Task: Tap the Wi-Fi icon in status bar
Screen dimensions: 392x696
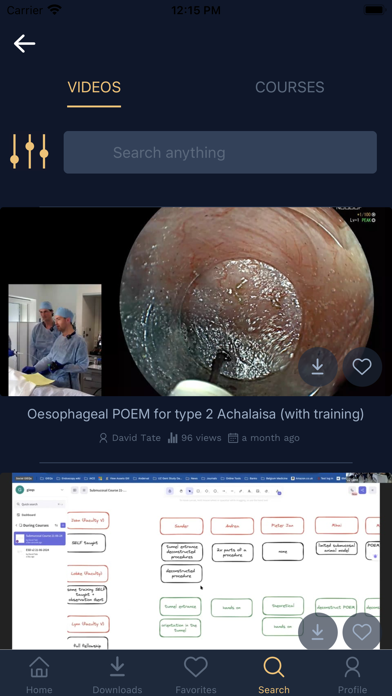Action: click(55, 10)
